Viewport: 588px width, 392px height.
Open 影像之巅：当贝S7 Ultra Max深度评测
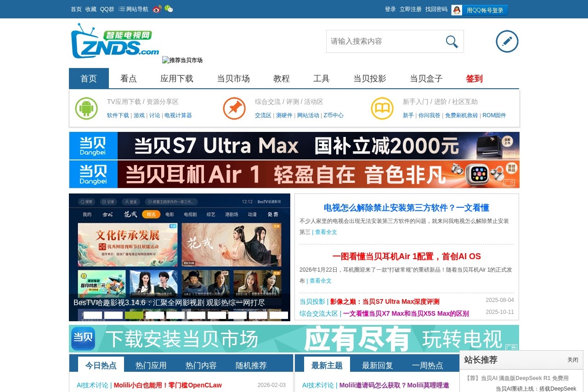pyautogui.click(x=385, y=302)
